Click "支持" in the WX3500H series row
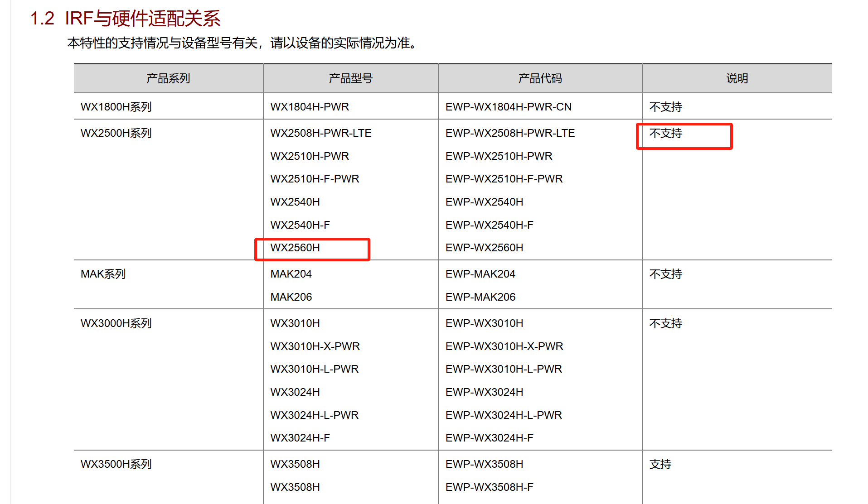 pos(660,464)
